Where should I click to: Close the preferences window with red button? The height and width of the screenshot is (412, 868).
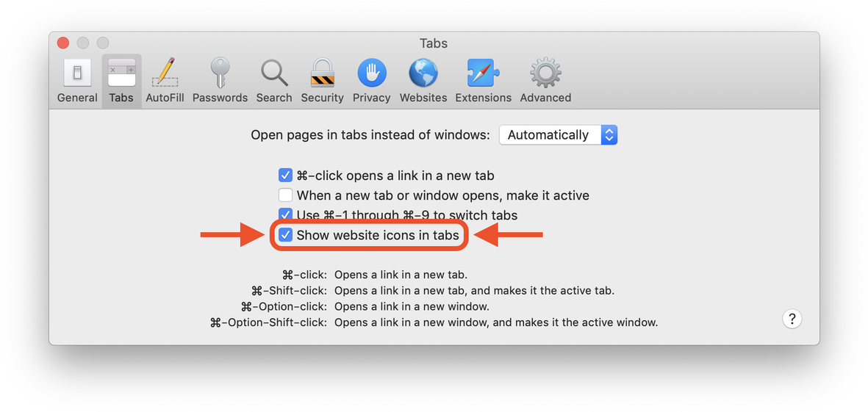63,43
